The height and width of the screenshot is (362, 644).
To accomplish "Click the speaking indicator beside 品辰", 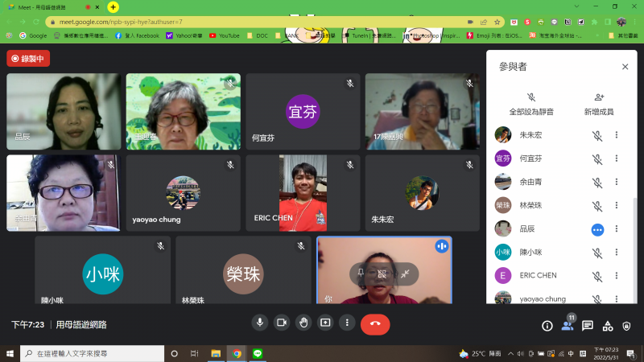I will [597, 229].
